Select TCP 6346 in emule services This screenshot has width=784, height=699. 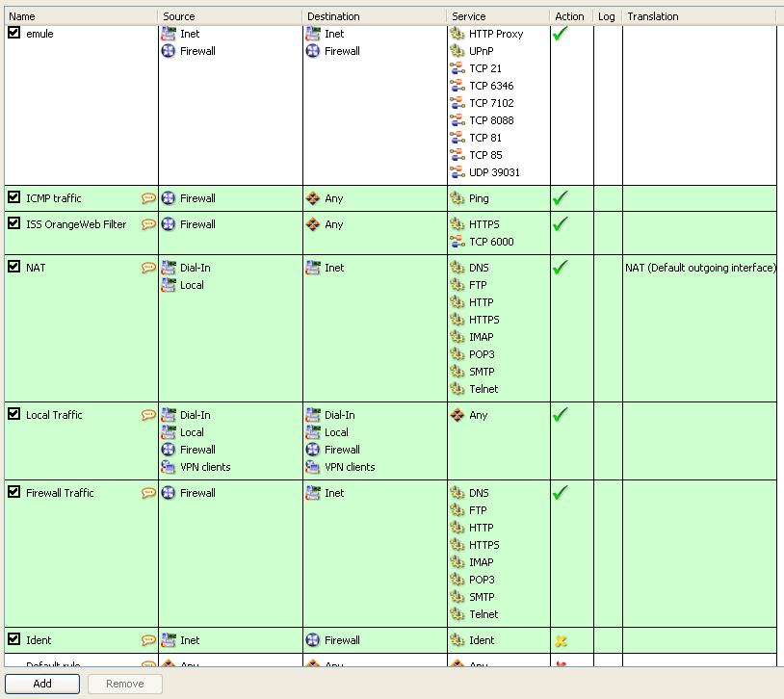pyautogui.click(x=491, y=86)
